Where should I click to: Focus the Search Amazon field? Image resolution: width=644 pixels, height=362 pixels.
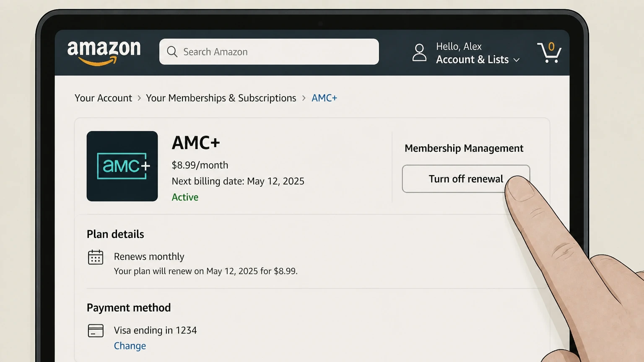[x=269, y=52]
